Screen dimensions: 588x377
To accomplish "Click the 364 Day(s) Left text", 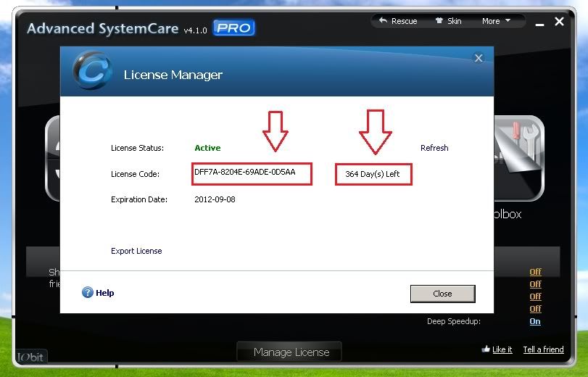I will tap(373, 174).
